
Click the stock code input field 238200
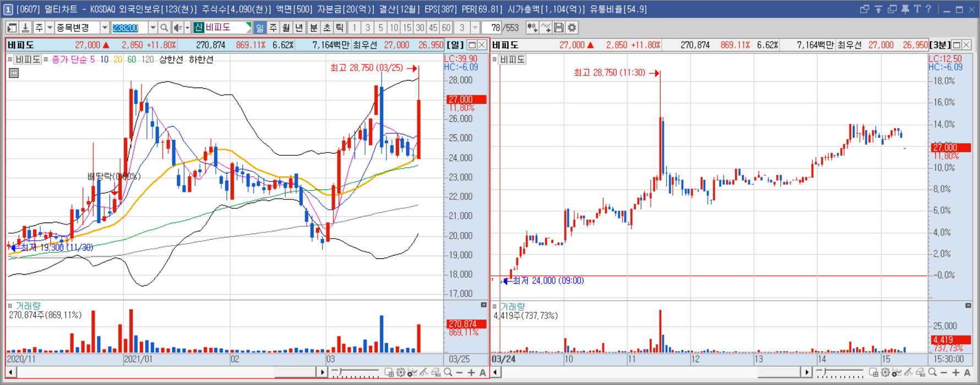pos(129,28)
